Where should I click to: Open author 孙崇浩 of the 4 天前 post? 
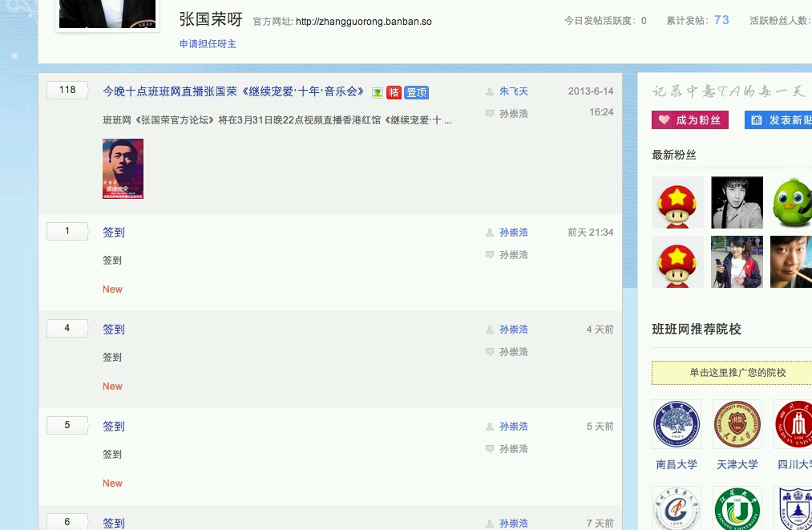[x=514, y=329]
